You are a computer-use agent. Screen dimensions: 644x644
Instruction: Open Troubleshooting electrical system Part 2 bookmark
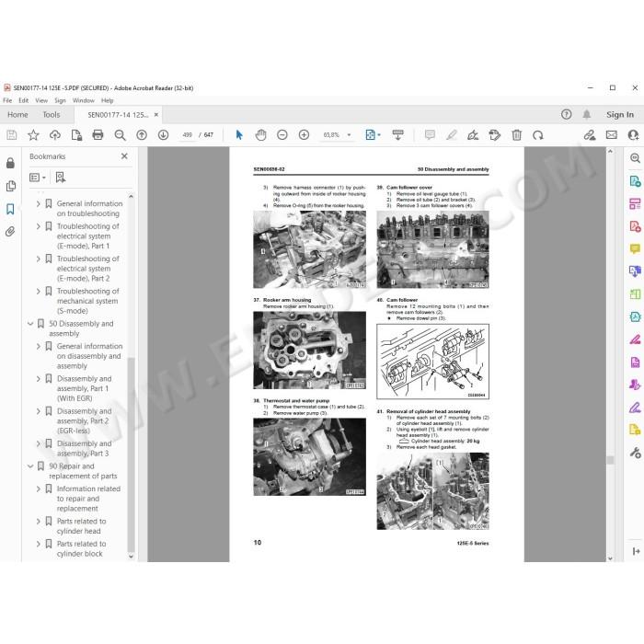click(88, 269)
